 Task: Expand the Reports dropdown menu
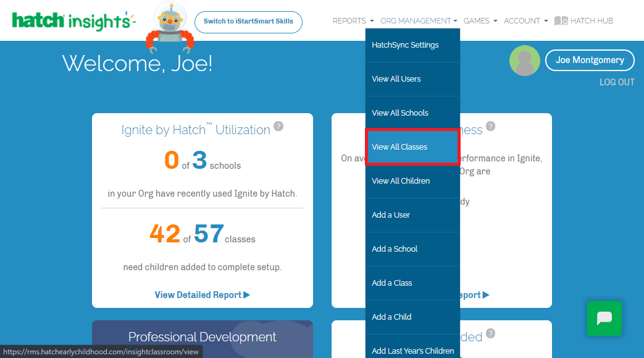(x=353, y=21)
